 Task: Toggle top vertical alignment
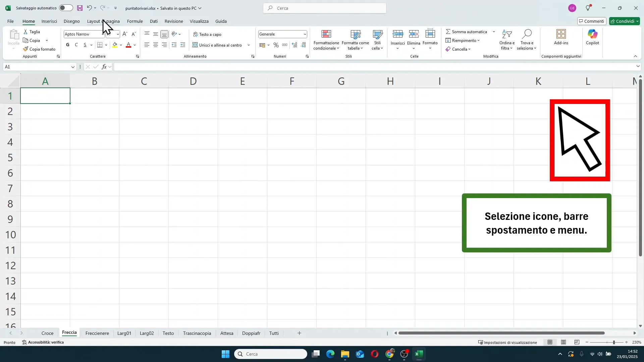coord(147,34)
